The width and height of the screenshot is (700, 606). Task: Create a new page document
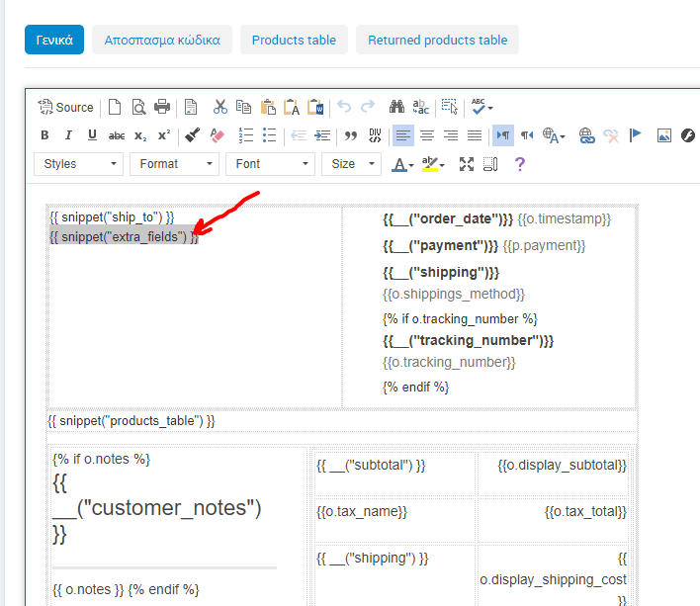pos(115,108)
